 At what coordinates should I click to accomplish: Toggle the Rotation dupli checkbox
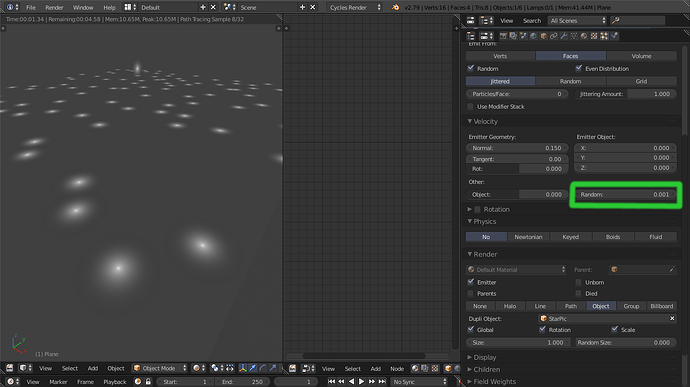tap(543, 329)
